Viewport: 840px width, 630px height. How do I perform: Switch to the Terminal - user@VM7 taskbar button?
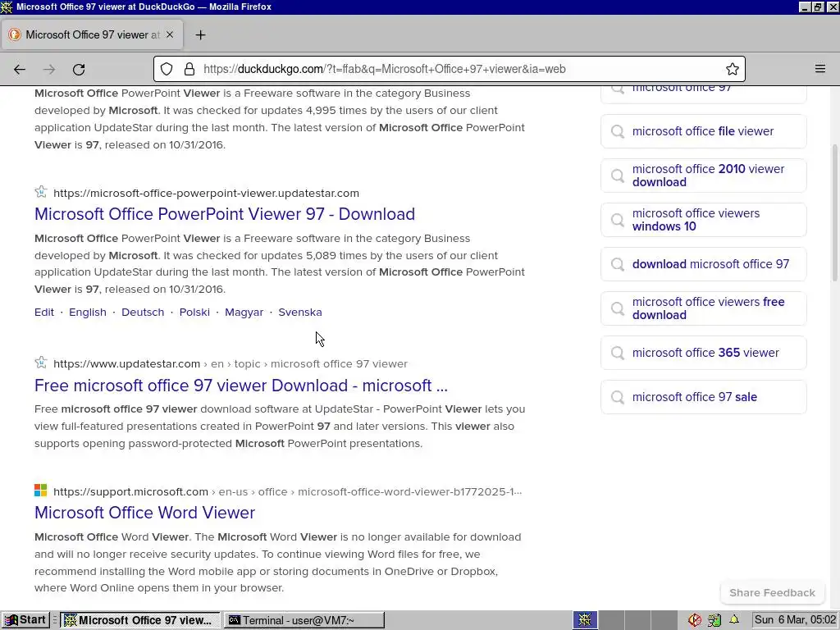[x=304, y=620]
